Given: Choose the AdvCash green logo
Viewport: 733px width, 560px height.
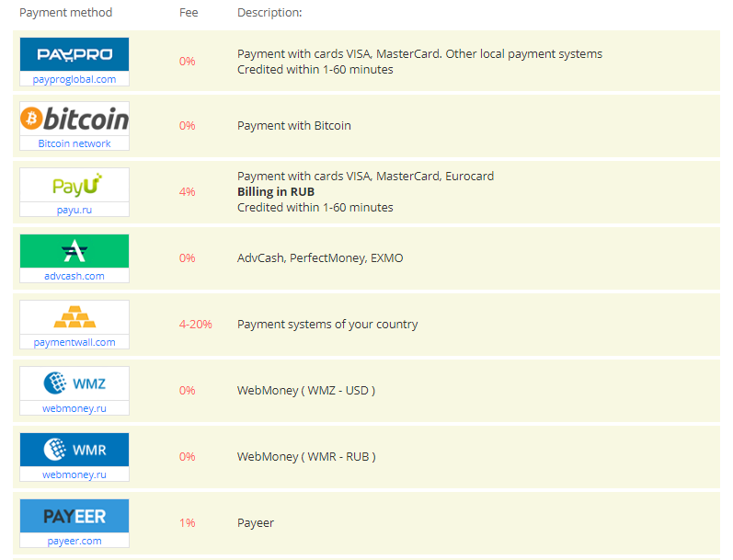Looking at the screenshot, I should click(x=74, y=251).
